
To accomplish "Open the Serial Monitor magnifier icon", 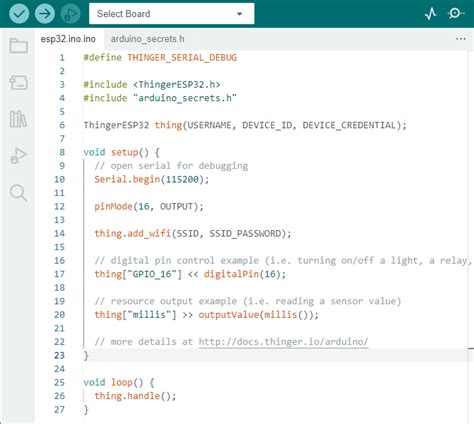I will pyautogui.click(x=456, y=13).
